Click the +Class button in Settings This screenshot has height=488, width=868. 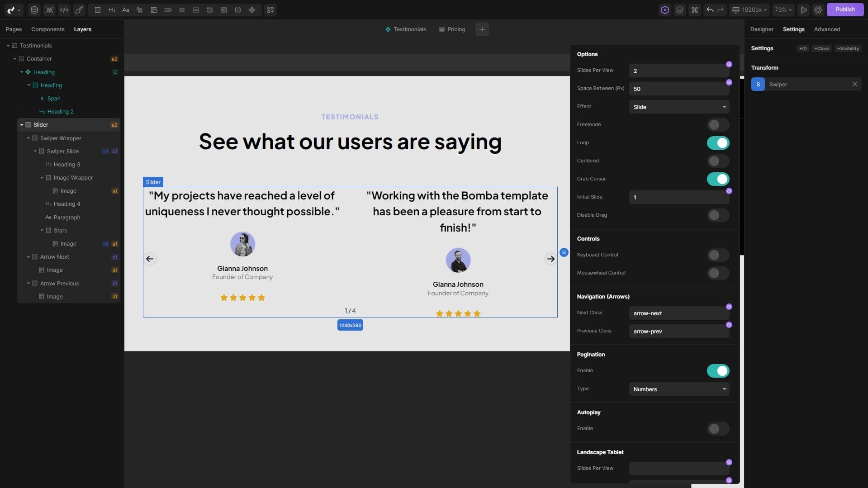point(821,48)
